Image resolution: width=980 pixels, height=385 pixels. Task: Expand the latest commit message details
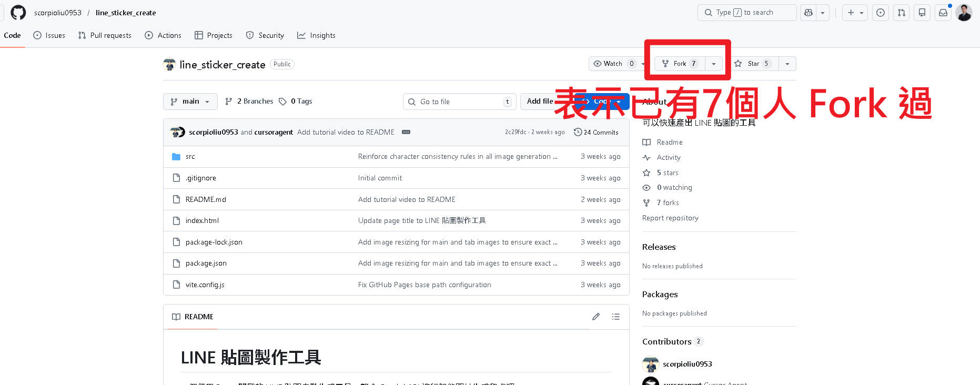pyautogui.click(x=406, y=132)
